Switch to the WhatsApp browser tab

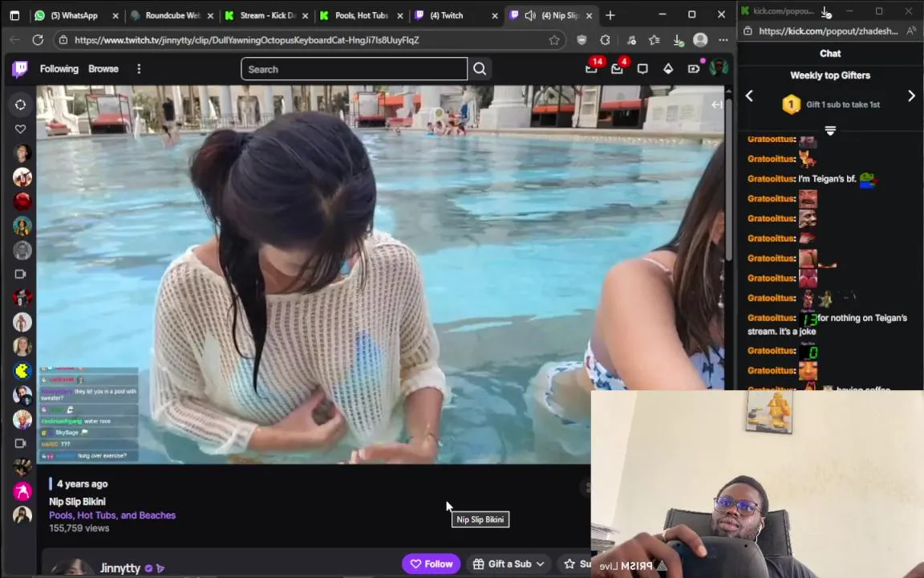[74, 15]
